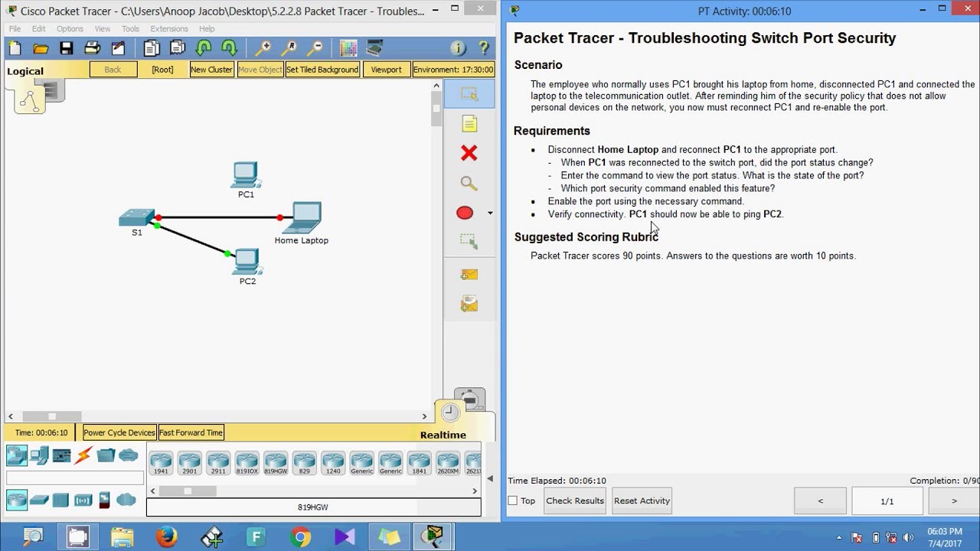The width and height of the screenshot is (980, 551).
Task: Redo with the second green arrow
Action: pos(229,48)
